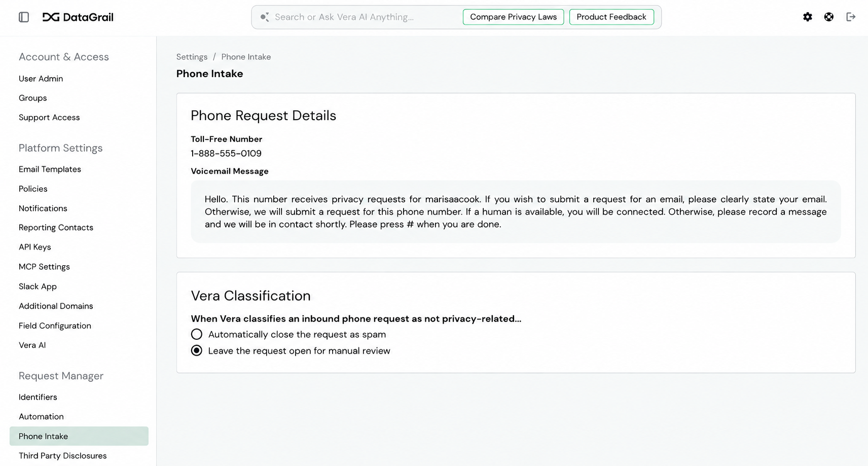Viewport: 868px width, 466px height.
Task: Open Email Templates
Action: (x=50, y=169)
